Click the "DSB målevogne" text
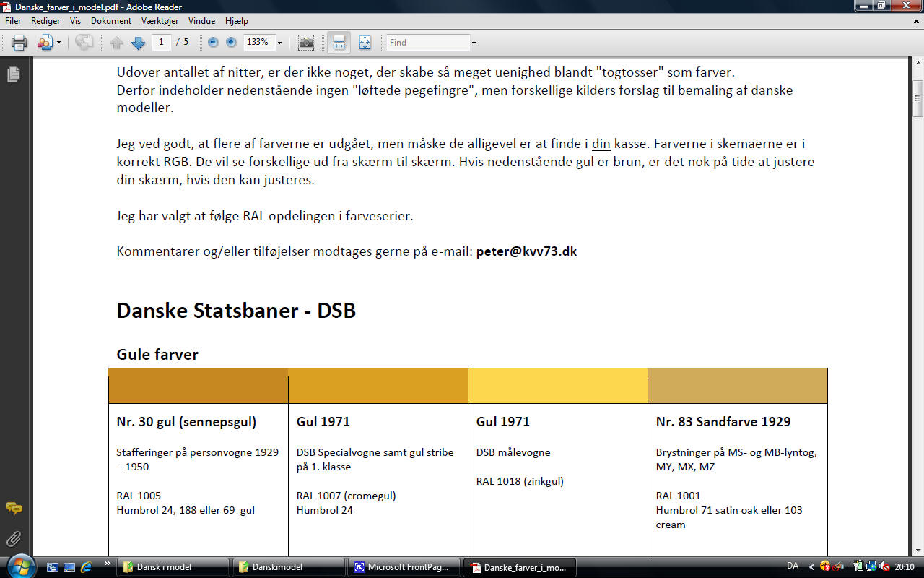The image size is (924, 578). click(513, 452)
